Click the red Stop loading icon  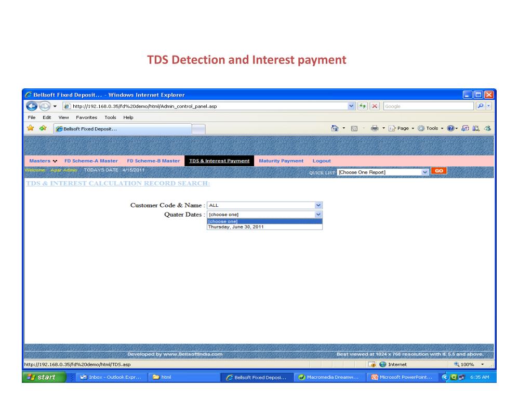point(374,106)
